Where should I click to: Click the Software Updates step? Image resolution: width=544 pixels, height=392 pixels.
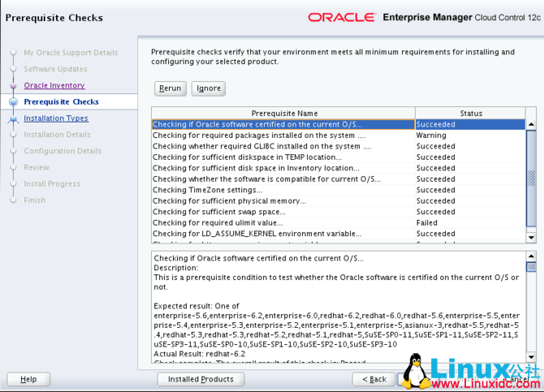[55, 69]
